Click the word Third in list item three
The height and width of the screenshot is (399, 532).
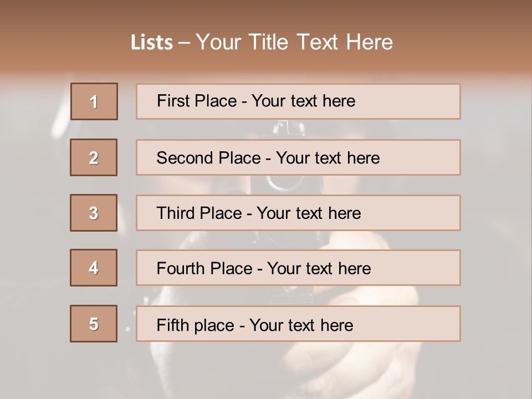pos(175,213)
